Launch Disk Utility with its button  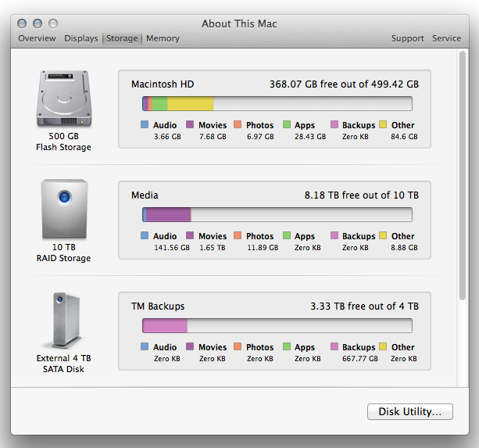(410, 411)
